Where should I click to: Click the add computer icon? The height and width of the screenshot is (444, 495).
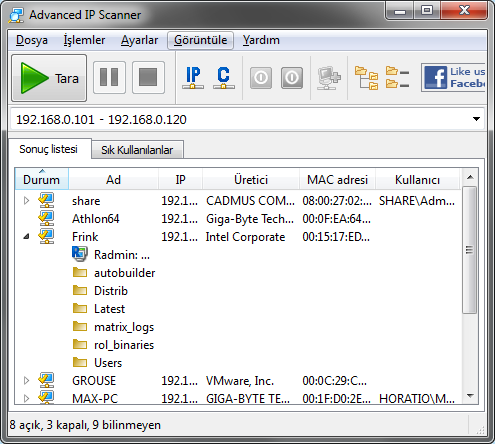tap(329, 78)
